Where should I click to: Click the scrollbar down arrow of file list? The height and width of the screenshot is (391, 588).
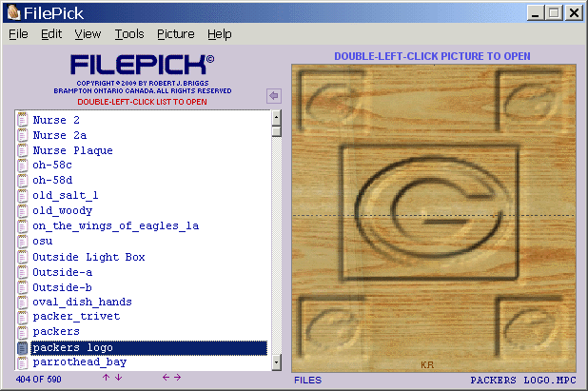tap(276, 362)
